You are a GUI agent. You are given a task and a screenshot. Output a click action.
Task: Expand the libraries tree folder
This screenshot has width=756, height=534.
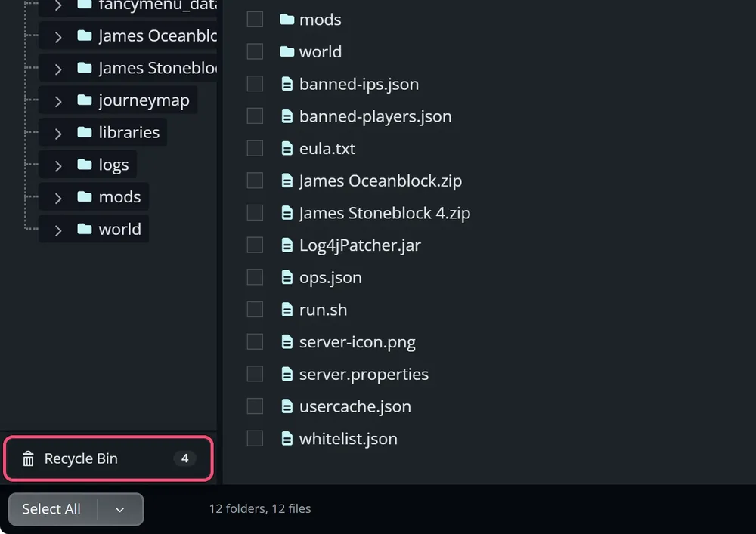coord(58,134)
